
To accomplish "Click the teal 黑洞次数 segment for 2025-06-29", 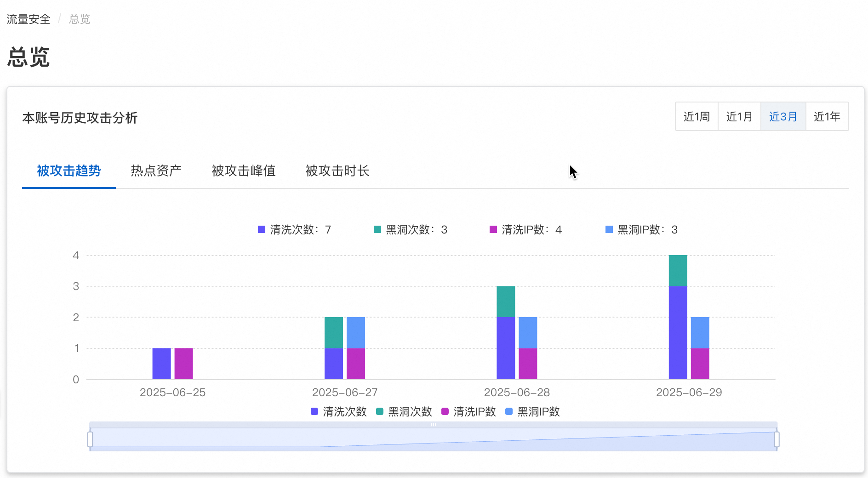I will [x=678, y=271].
